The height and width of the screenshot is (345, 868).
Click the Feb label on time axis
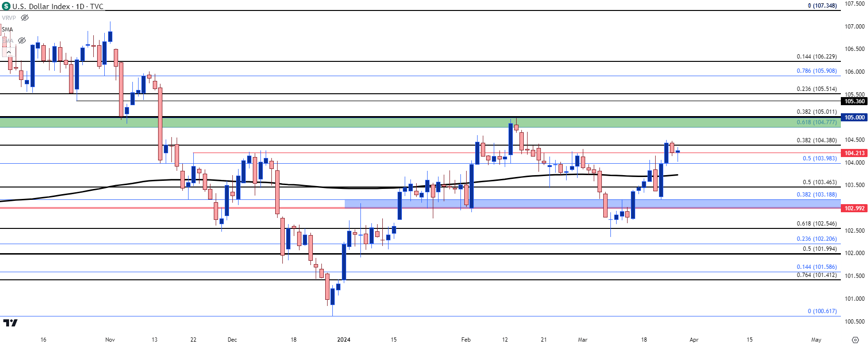(x=466, y=339)
